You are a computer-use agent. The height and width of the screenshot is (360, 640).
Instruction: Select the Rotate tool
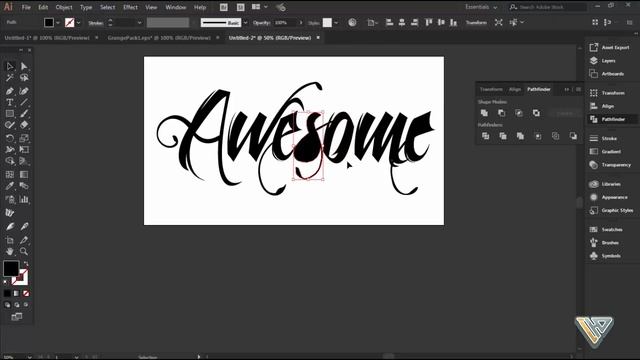pyautogui.click(x=10, y=138)
